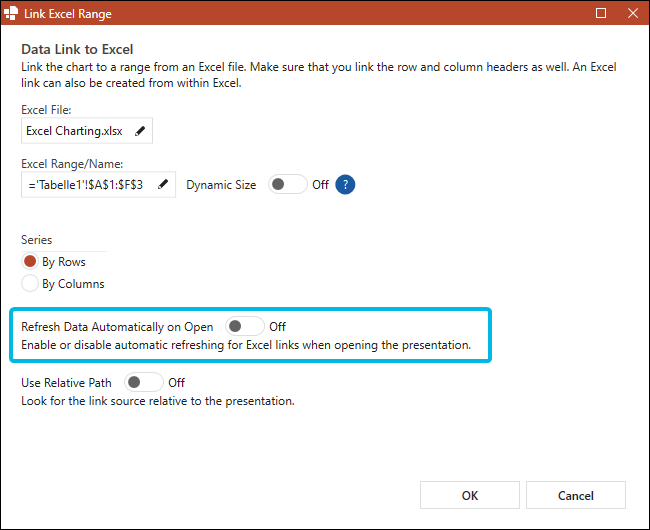Image resolution: width=650 pixels, height=530 pixels.
Task: Toggle the Dynamic Size switch
Action: 287,184
